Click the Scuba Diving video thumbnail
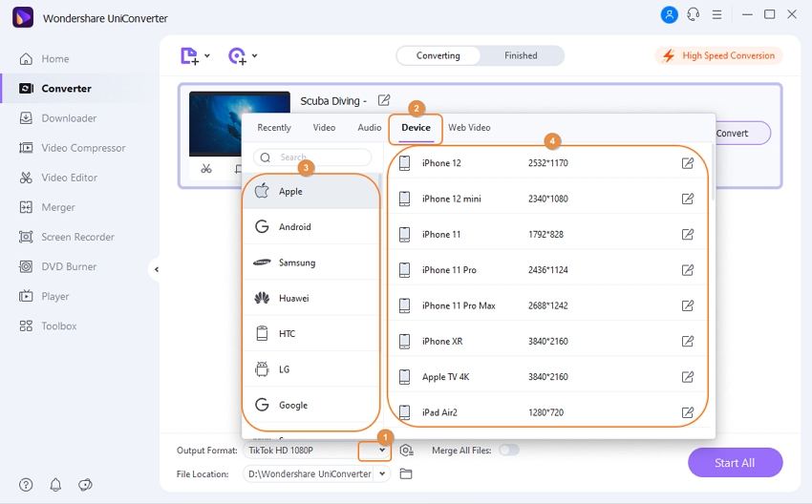 pyautogui.click(x=240, y=124)
